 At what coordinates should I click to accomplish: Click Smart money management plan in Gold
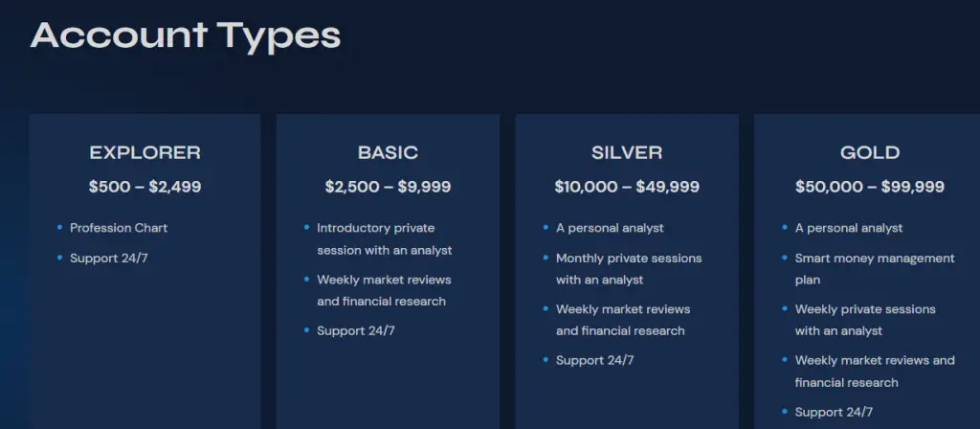[x=875, y=269]
